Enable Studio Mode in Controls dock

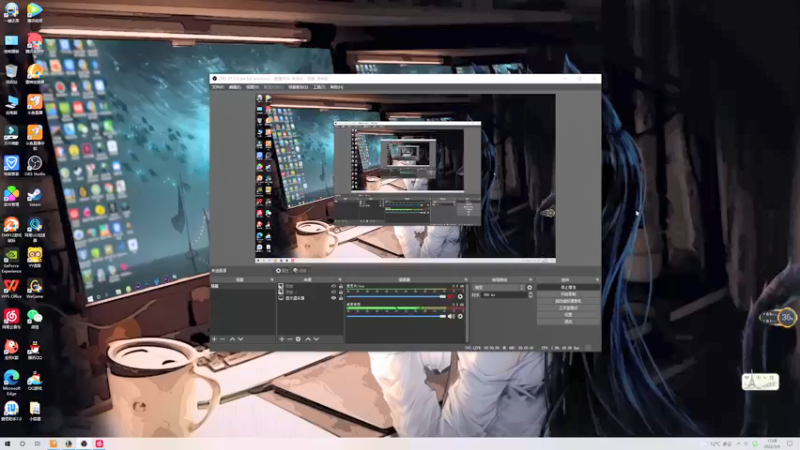(568, 308)
